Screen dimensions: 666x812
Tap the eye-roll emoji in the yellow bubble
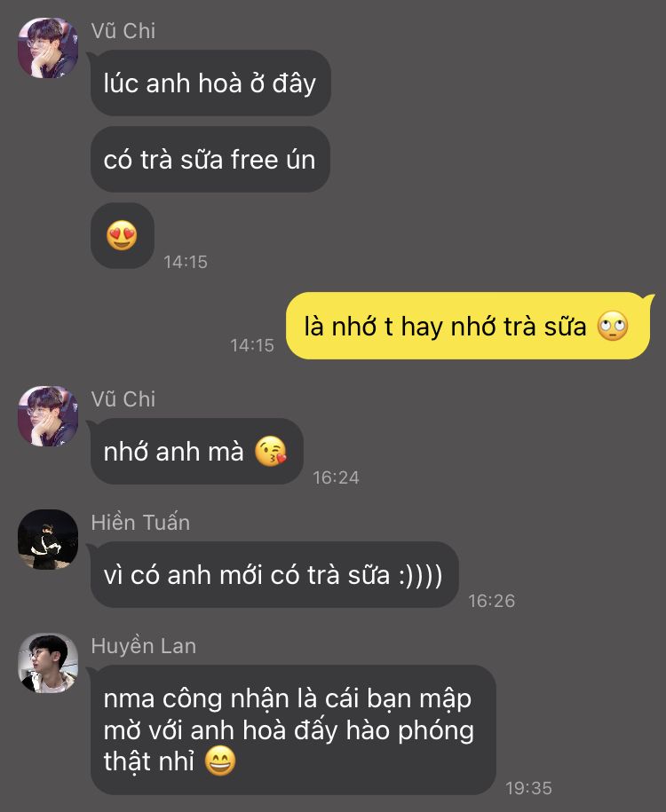613,327
